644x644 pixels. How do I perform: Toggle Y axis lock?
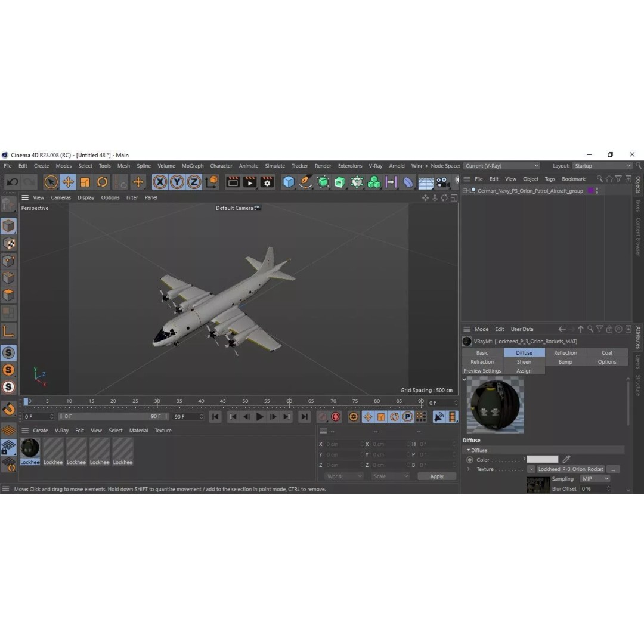(x=177, y=182)
